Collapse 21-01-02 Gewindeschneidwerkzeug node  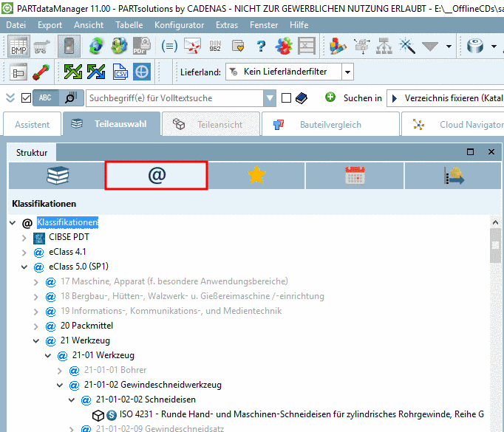(60, 385)
